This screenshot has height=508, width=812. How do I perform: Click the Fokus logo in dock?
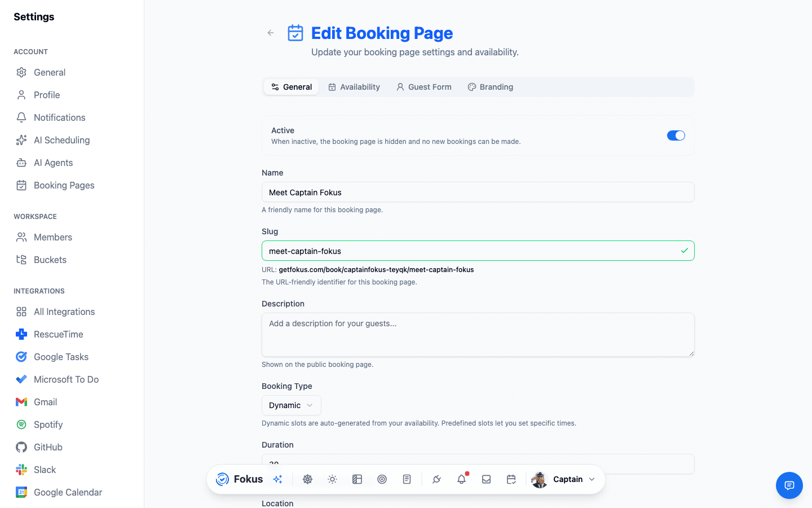239,479
